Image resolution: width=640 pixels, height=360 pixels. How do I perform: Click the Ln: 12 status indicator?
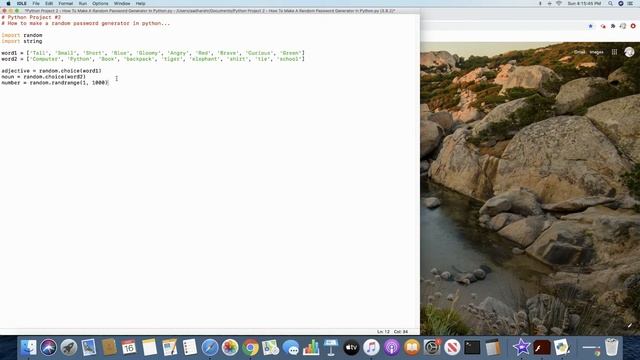coord(383,332)
